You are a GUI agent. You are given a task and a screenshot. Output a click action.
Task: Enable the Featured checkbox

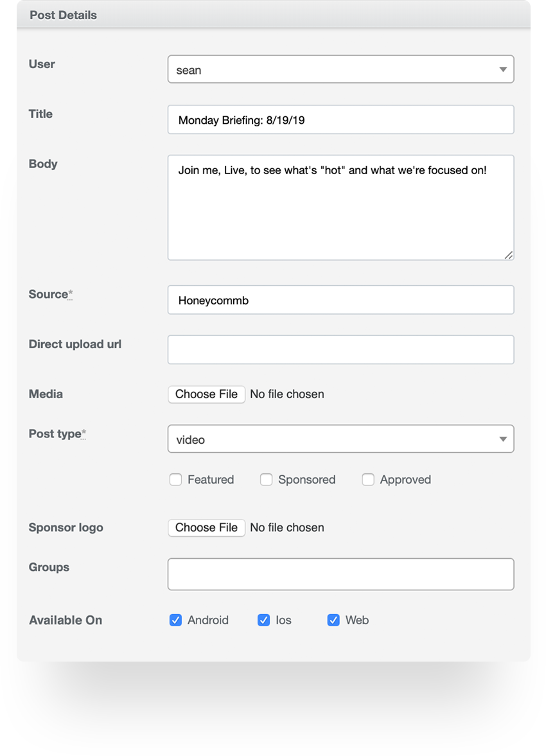coord(175,480)
